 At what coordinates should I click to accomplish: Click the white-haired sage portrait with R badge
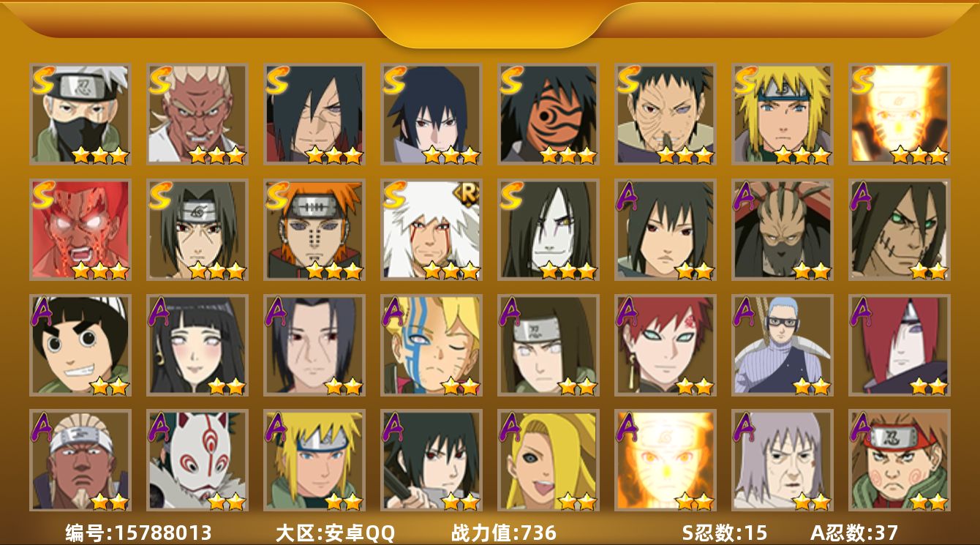[x=431, y=230]
